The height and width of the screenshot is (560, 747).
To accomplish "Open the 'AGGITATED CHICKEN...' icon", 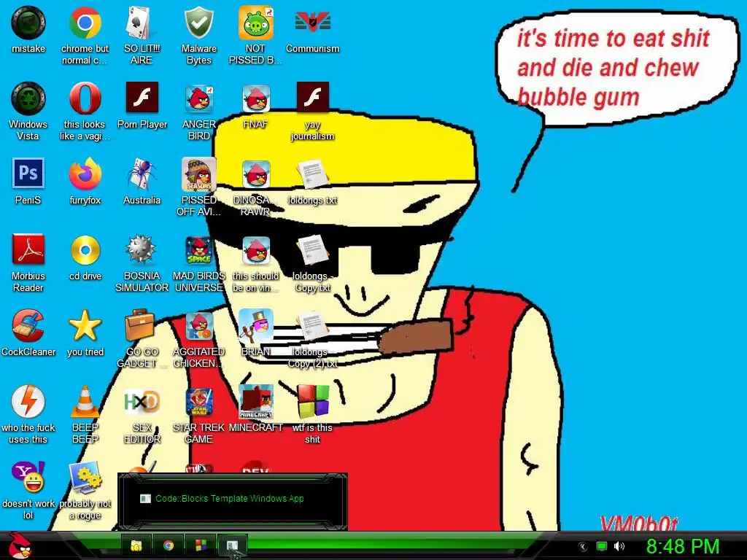I will 198,326.
